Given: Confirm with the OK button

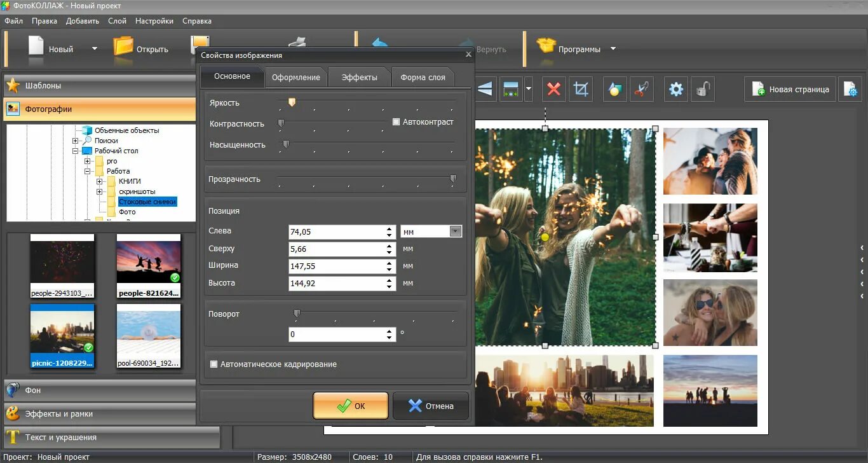Looking at the screenshot, I should [351, 406].
